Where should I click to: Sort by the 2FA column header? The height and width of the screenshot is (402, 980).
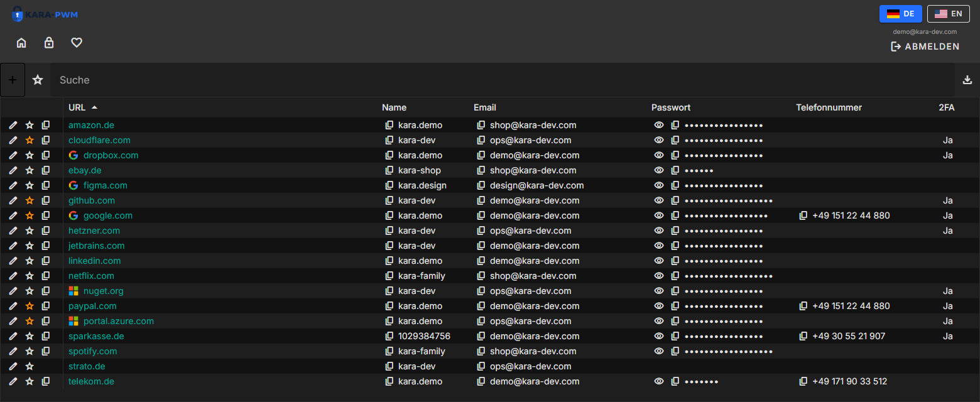click(947, 107)
